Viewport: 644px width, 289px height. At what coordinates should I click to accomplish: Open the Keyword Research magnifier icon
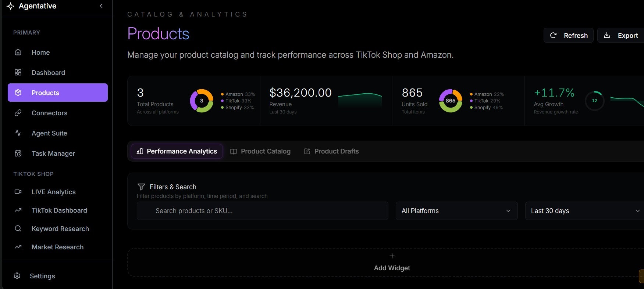click(18, 228)
